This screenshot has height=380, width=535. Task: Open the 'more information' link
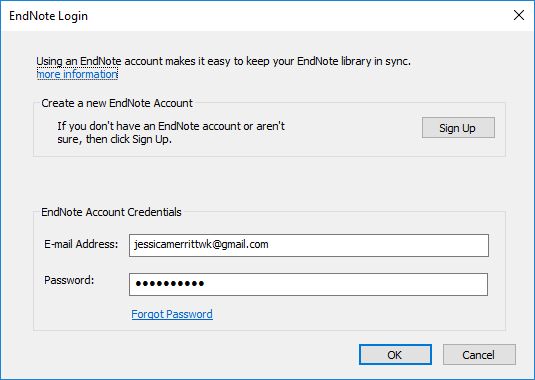tap(77, 74)
